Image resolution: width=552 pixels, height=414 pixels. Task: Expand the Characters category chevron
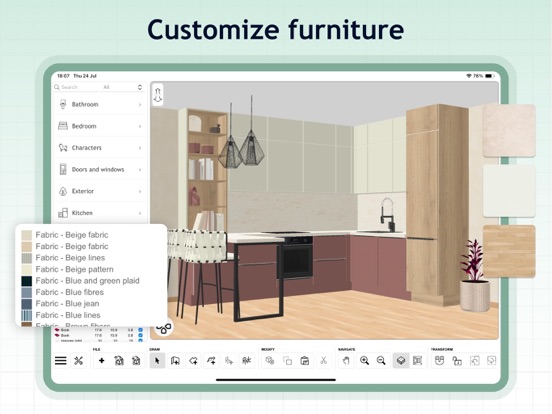click(x=140, y=148)
